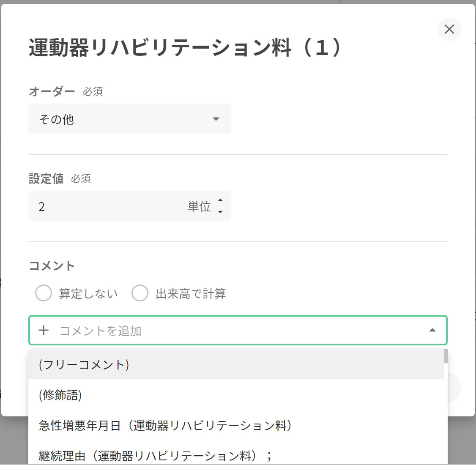476x465 pixels.
Task: Select the 算定しない radio button
Action: click(44, 293)
